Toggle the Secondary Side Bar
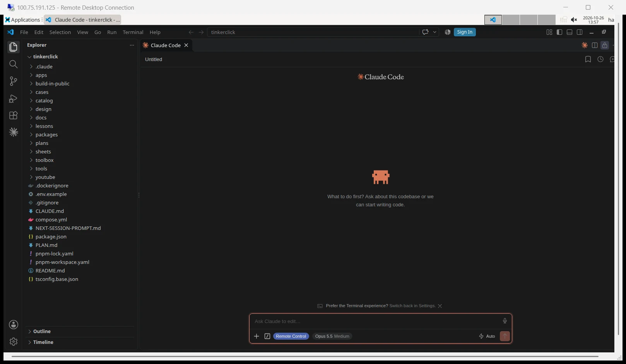626x364 pixels. point(579,32)
